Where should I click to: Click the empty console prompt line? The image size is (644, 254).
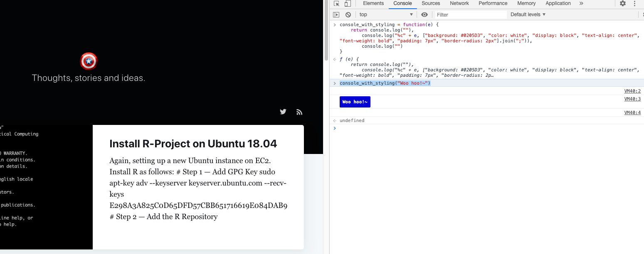[487, 128]
